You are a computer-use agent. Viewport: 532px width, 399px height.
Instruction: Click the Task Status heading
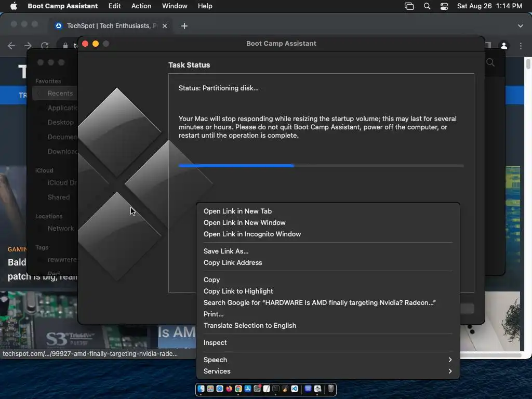coord(189,65)
